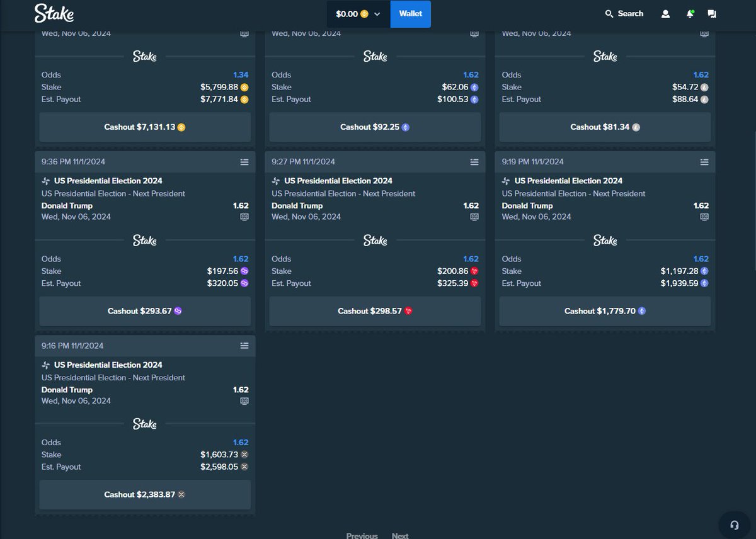Select blue 1.62 odds on 9:19 PM card
756x539 pixels.
click(701, 259)
